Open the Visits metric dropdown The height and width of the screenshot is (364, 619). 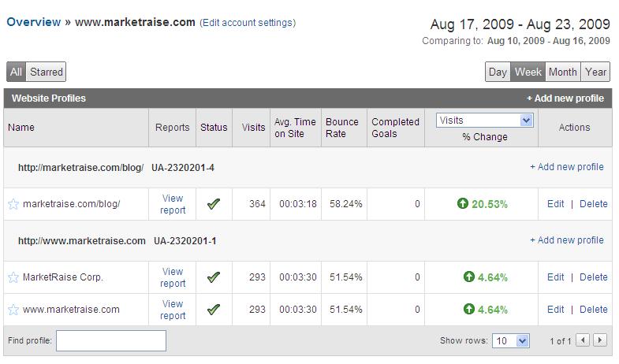(x=485, y=121)
